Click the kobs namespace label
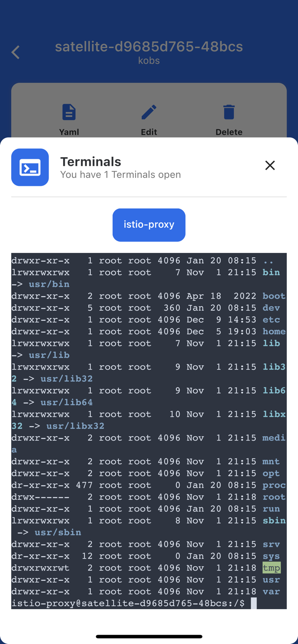The height and width of the screenshot is (644, 298). tap(149, 60)
